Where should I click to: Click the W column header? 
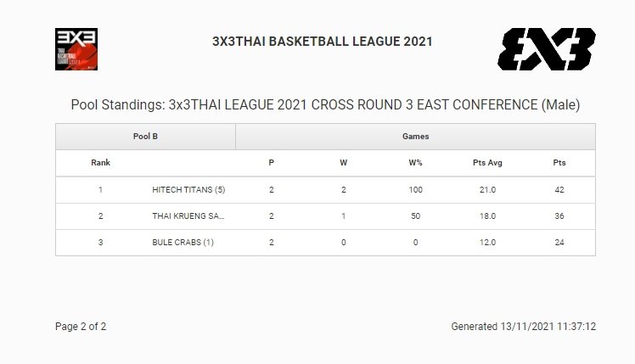click(x=344, y=162)
